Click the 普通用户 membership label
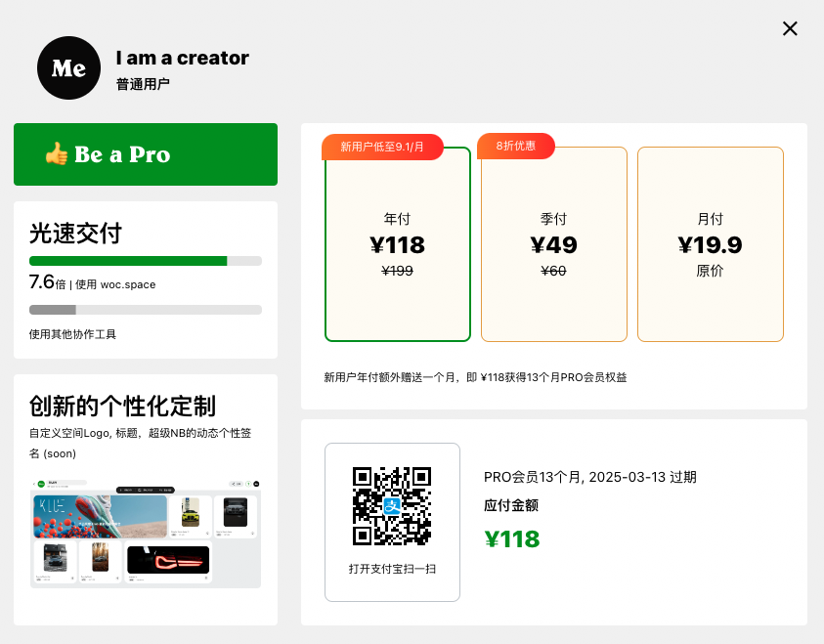Screen dimensions: 824x644 click(143, 84)
